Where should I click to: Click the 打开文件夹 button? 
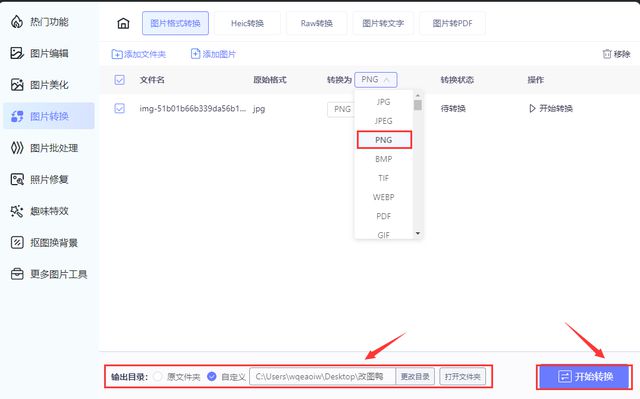coord(463,377)
